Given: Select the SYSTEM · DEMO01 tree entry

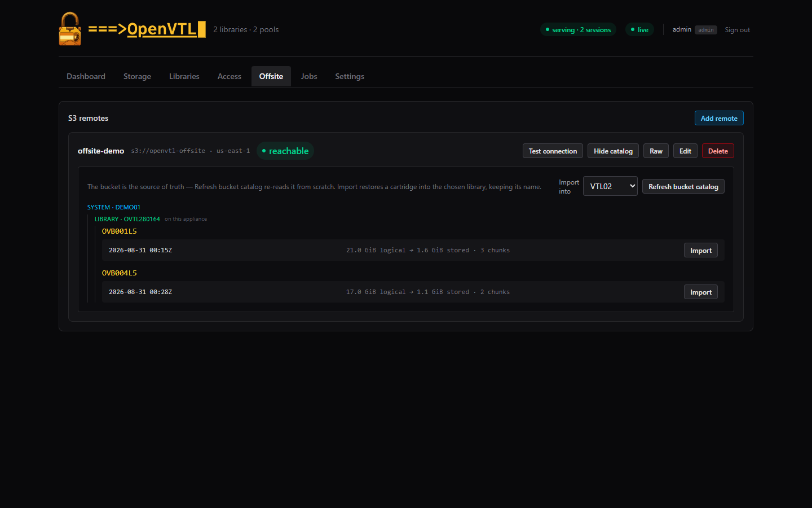Looking at the screenshot, I should coord(114,207).
